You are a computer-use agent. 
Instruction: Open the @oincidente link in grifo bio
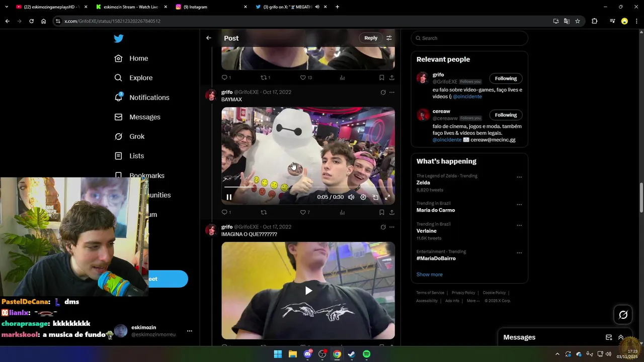point(467,97)
